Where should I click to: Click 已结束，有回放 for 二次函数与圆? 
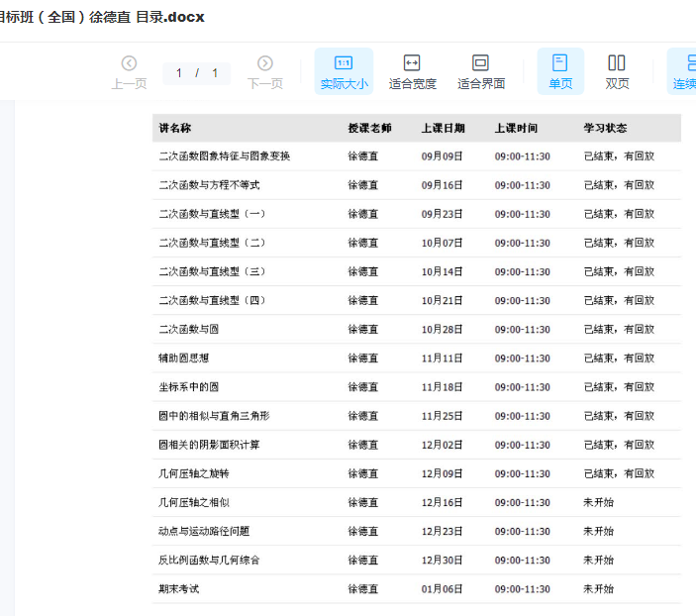(x=619, y=330)
